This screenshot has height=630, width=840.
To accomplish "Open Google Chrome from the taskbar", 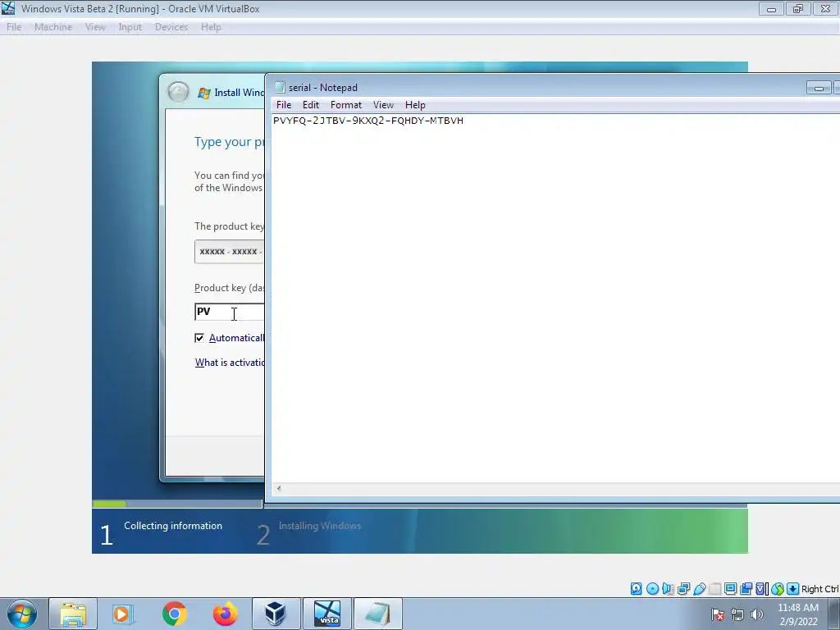I will click(174, 614).
